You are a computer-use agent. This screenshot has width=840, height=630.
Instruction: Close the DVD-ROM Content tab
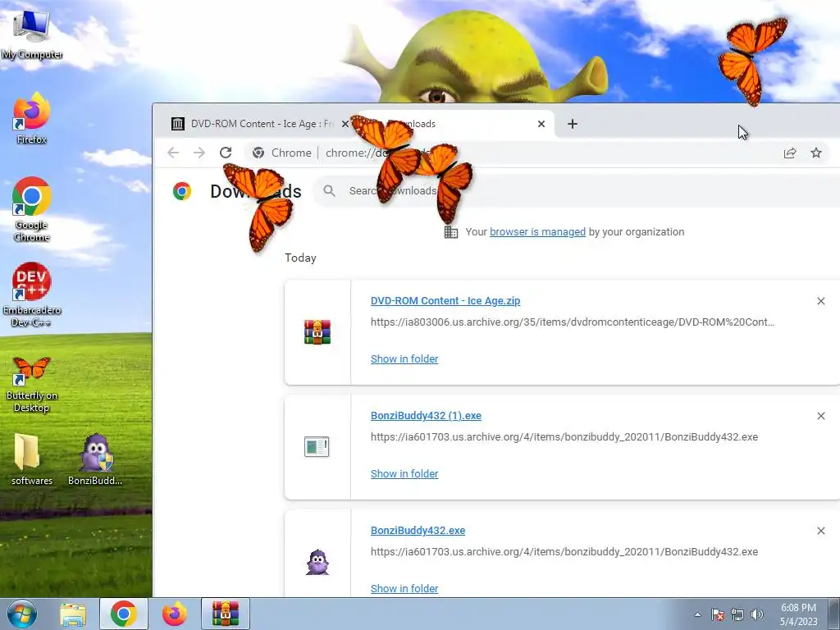pyautogui.click(x=345, y=124)
